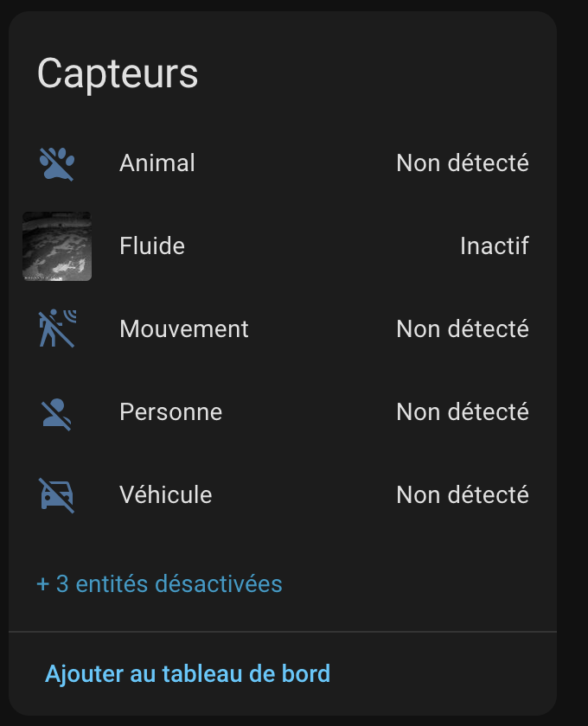
Task: Click the Fluide "Inactif" state value
Action: [495, 246]
